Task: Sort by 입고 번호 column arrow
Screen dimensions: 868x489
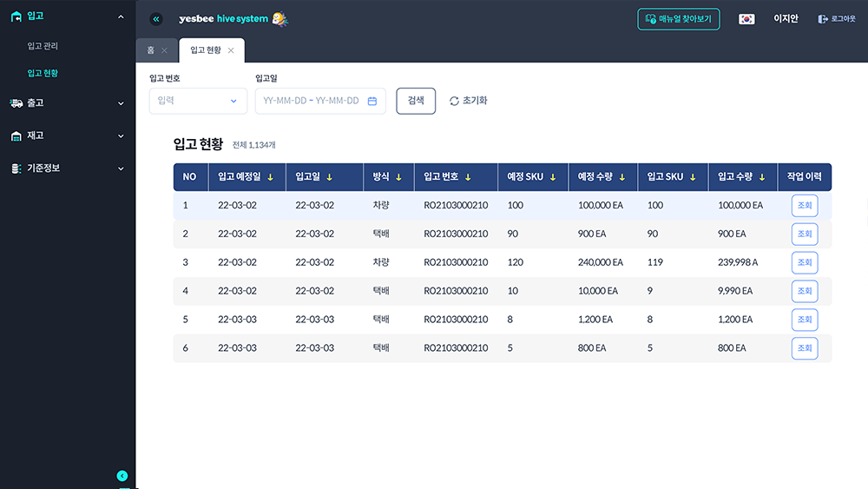Action: click(x=468, y=177)
